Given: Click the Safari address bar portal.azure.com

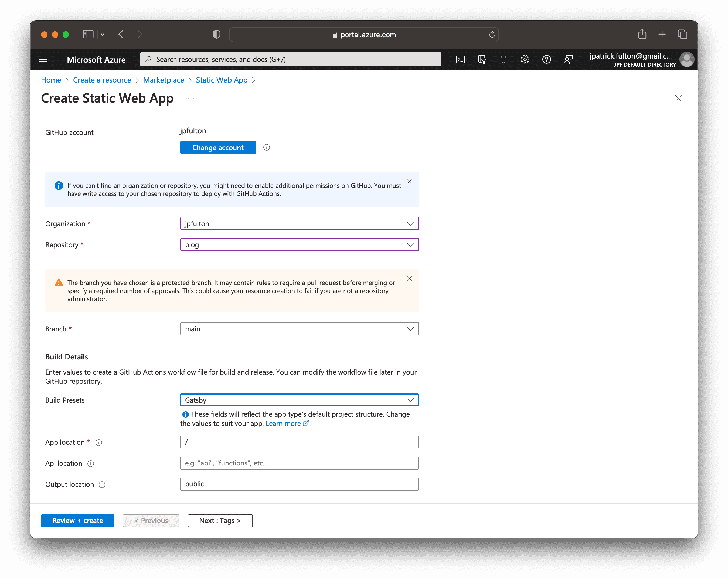Looking at the screenshot, I should click(x=364, y=35).
